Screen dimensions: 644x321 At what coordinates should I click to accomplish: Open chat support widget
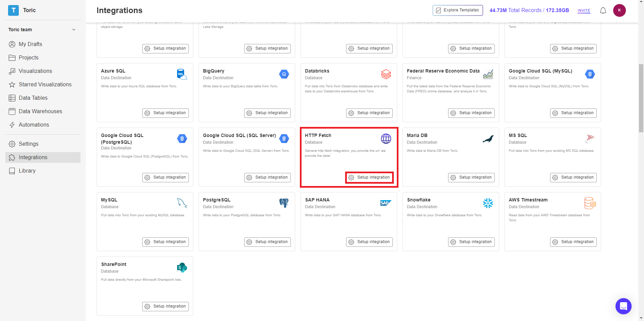623,306
